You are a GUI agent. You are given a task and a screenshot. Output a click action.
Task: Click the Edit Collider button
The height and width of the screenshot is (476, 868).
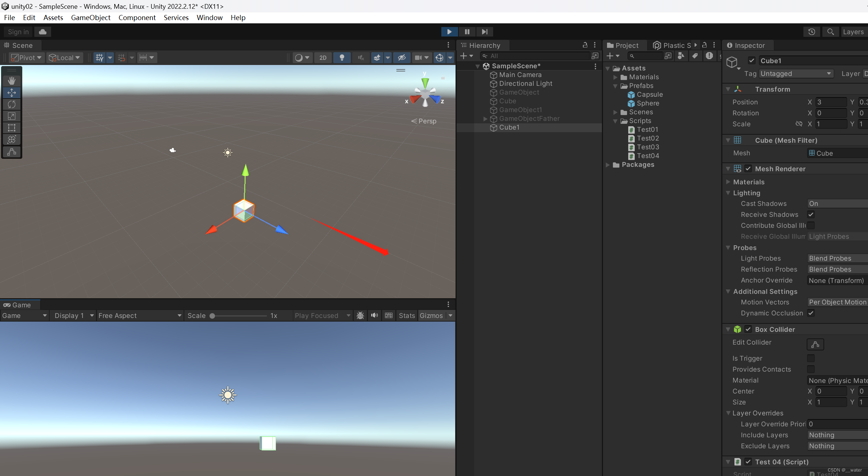(815, 344)
